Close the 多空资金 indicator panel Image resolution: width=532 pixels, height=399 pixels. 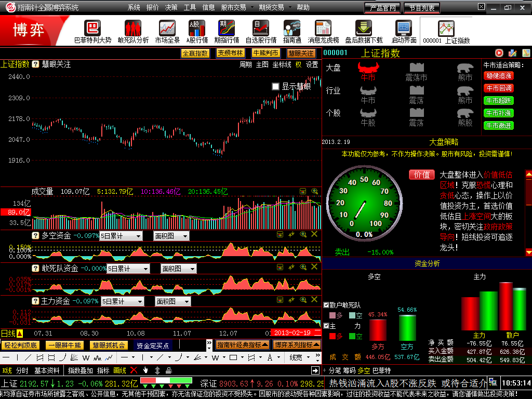pos(314,234)
